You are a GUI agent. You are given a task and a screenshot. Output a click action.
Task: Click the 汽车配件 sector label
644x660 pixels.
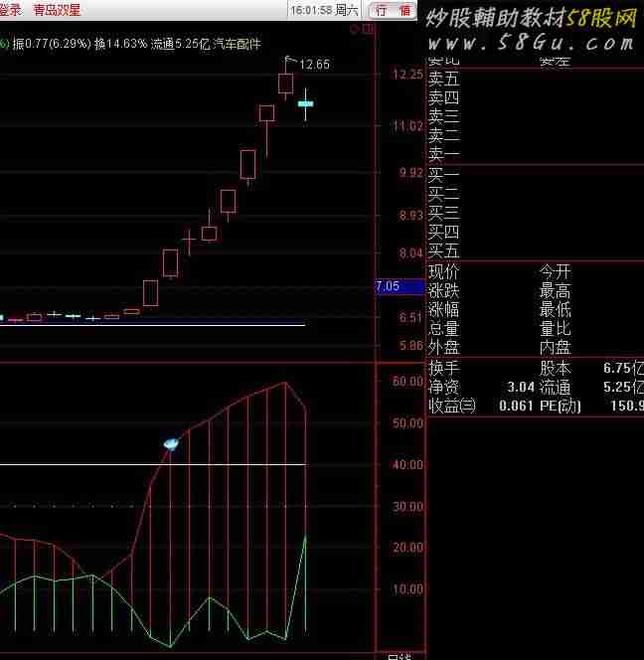[237, 44]
